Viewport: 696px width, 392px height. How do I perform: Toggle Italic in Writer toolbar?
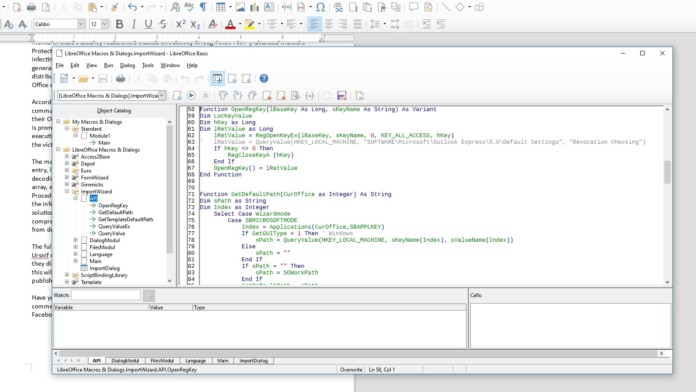(x=134, y=24)
